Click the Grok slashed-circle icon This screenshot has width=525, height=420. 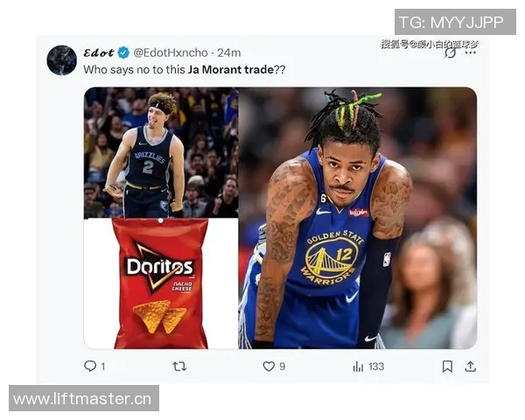pos(451,52)
